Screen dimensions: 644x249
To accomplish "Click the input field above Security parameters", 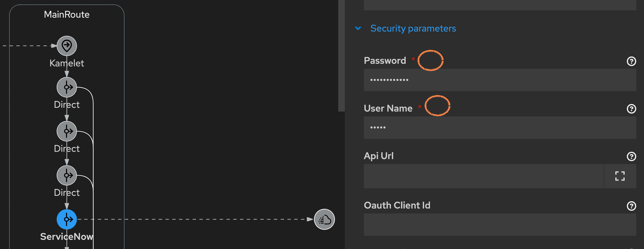I will (500, 5).
